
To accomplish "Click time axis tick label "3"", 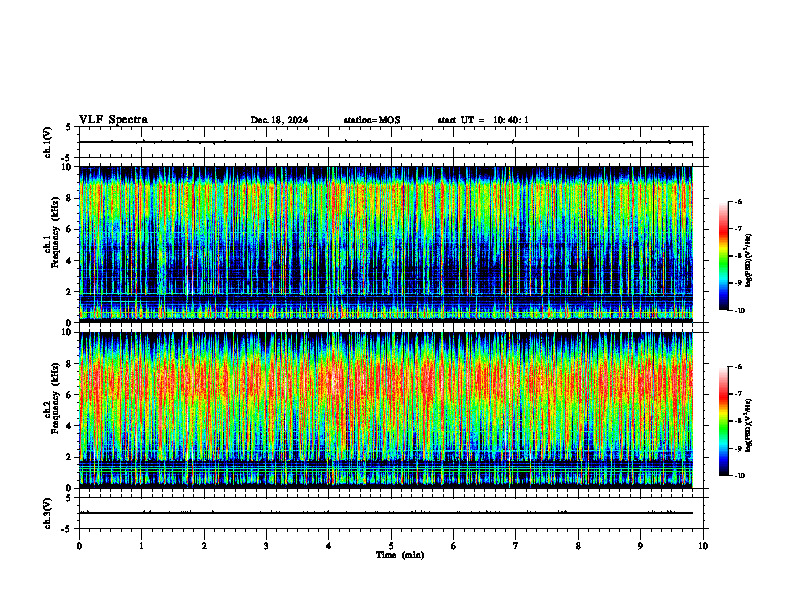I will [266, 546].
